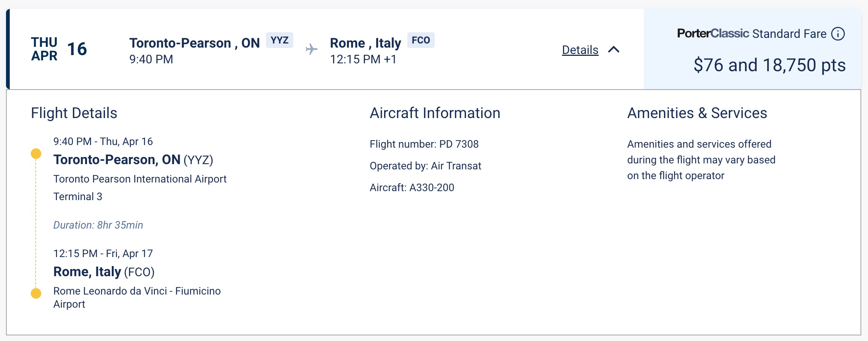Click the airplane icon between cities
Screen dimensions: 868x341
311,49
